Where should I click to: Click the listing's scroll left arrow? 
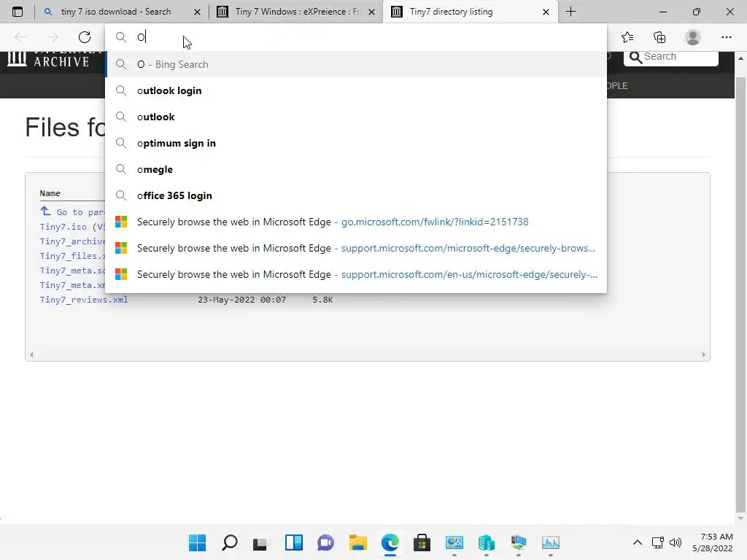coord(31,355)
